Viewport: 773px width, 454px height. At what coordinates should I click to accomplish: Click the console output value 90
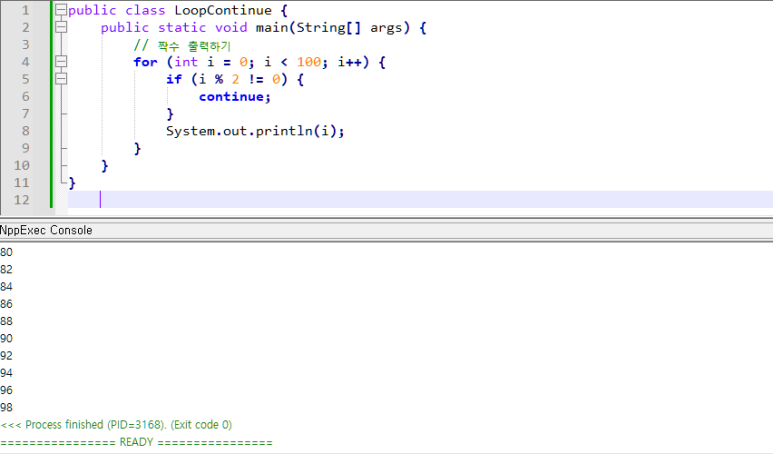(x=6, y=339)
